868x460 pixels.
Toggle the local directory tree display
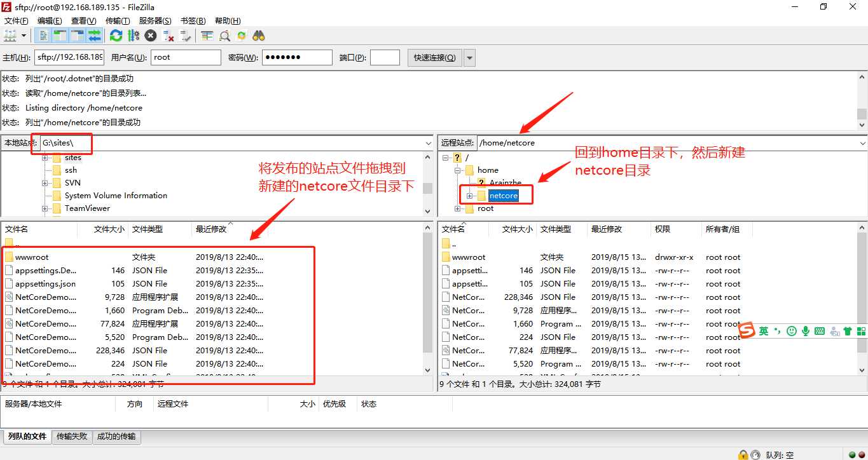[x=60, y=36]
